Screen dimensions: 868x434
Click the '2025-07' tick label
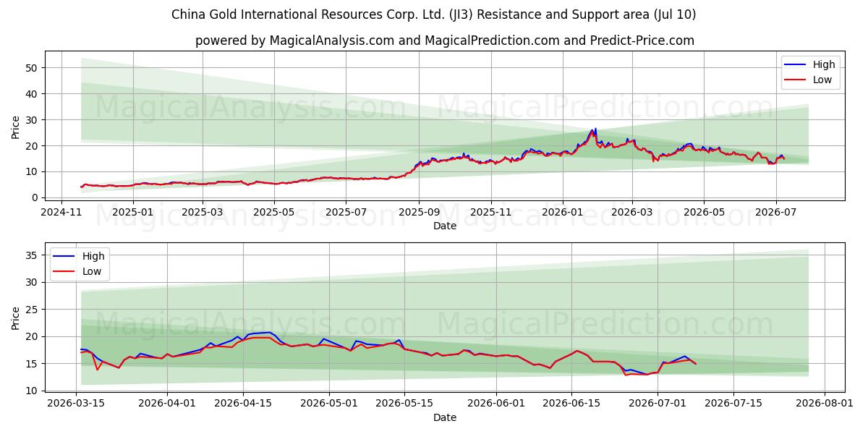pos(346,212)
